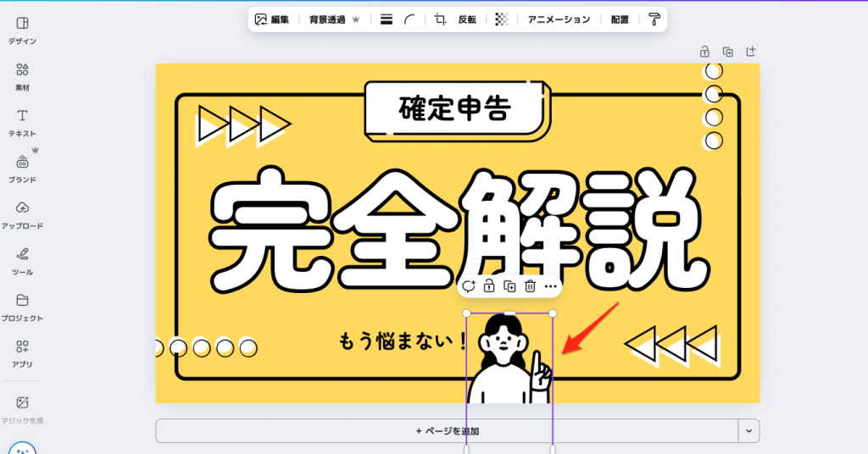Open the テキスト (Text) sidebar panel
This screenshot has width=868, height=454.
(x=22, y=122)
